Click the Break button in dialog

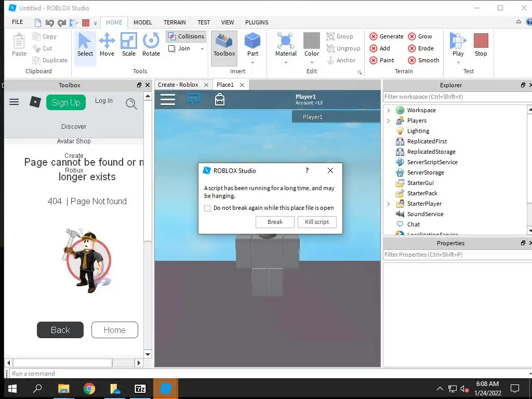click(275, 222)
